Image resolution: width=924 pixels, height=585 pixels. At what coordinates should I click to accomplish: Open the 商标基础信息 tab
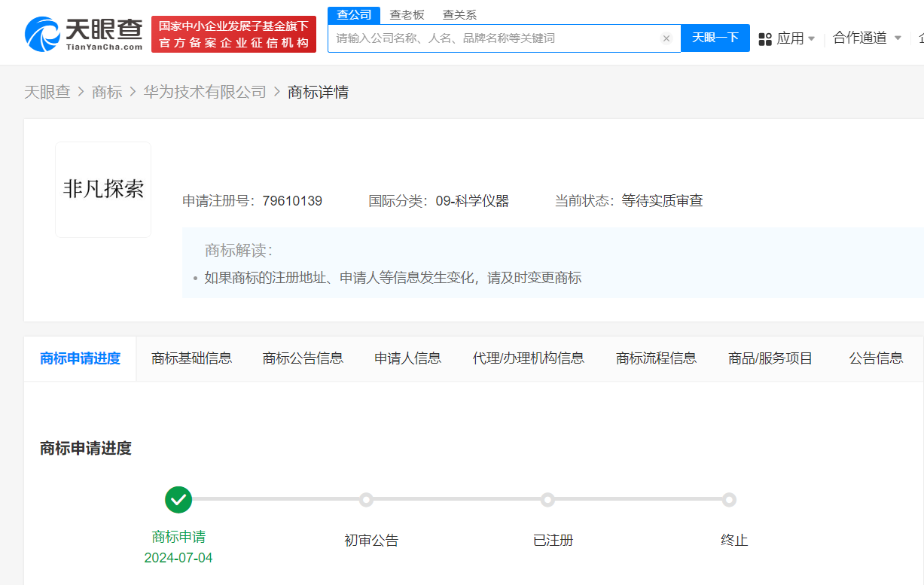click(191, 358)
